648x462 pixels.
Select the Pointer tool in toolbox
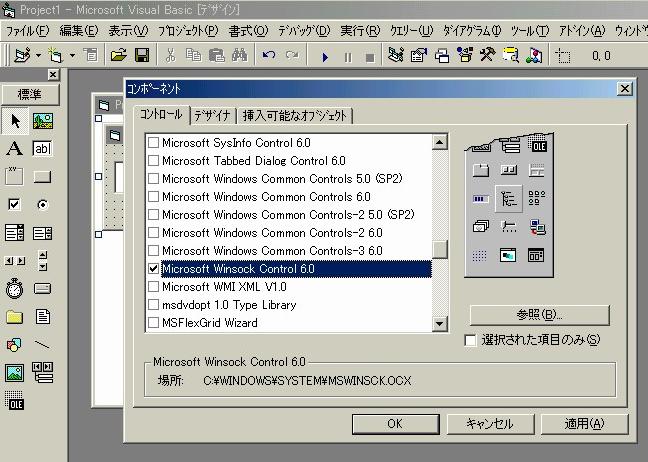15,121
